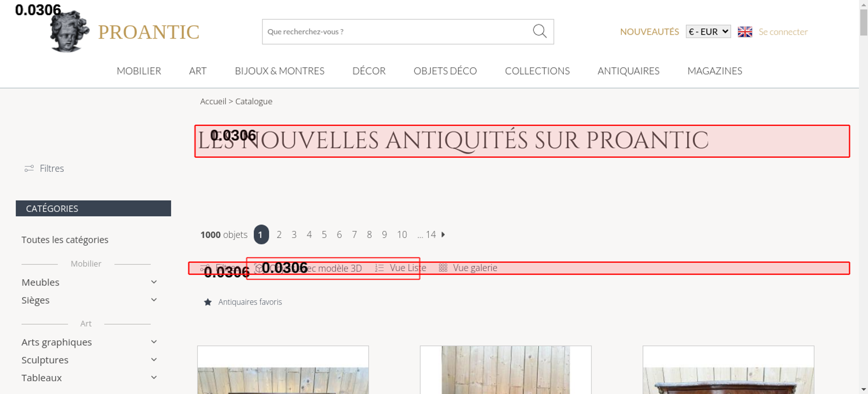Open the ANTIQUAIRES menu
This screenshot has width=868, height=394.
628,71
